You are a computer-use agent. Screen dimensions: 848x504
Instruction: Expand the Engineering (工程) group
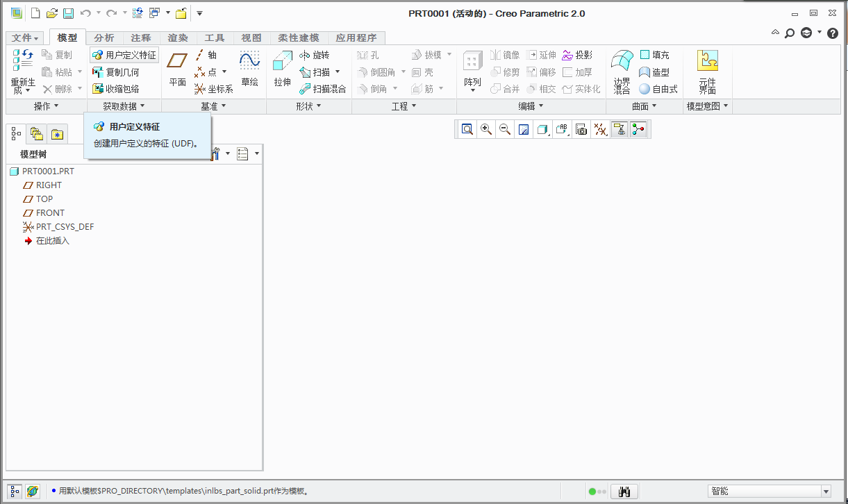404,106
